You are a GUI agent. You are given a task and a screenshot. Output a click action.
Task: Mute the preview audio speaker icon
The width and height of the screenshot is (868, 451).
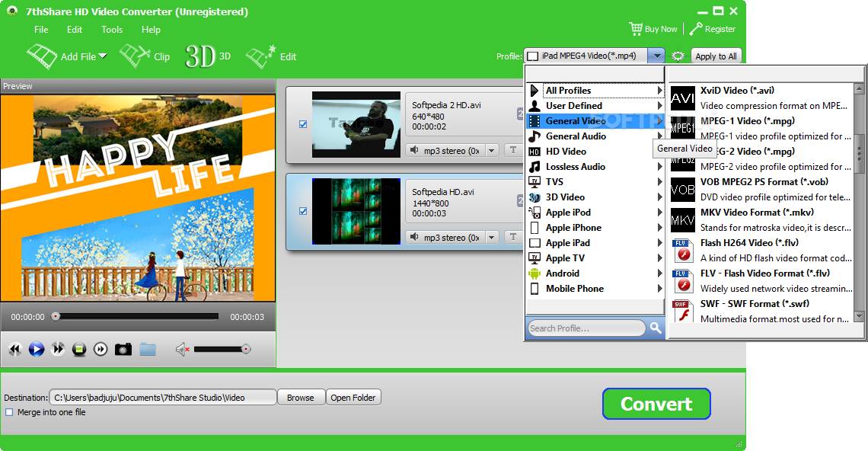[x=182, y=349]
